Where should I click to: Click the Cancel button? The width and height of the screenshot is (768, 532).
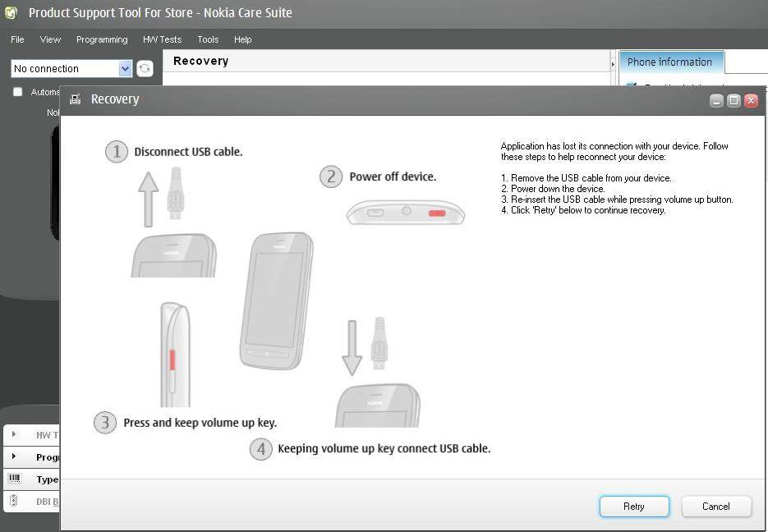click(716, 507)
